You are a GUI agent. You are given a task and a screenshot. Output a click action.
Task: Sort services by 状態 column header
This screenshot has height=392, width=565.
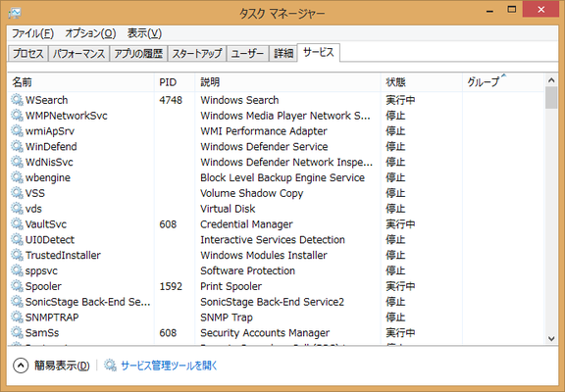pyautogui.click(x=422, y=82)
